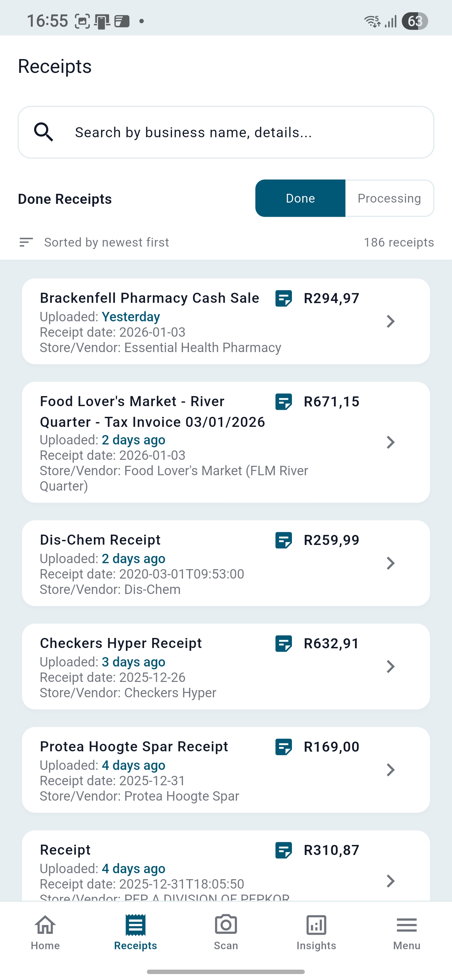Open Food Lover's Market receipt via chevron
The height and width of the screenshot is (980, 452).
pyautogui.click(x=391, y=443)
